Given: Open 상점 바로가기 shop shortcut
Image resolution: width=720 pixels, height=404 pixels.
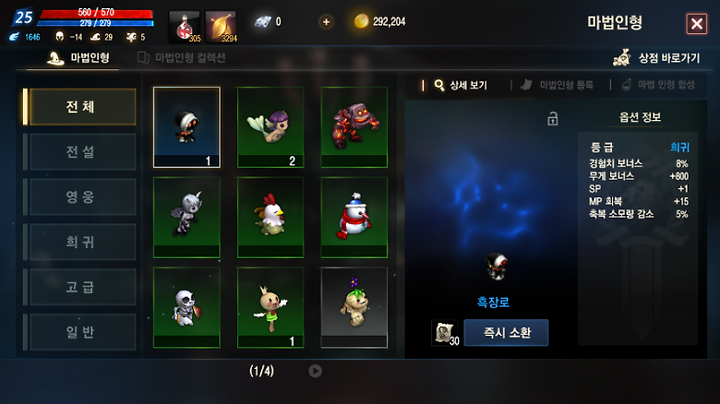Looking at the screenshot, I should point(657,58).
